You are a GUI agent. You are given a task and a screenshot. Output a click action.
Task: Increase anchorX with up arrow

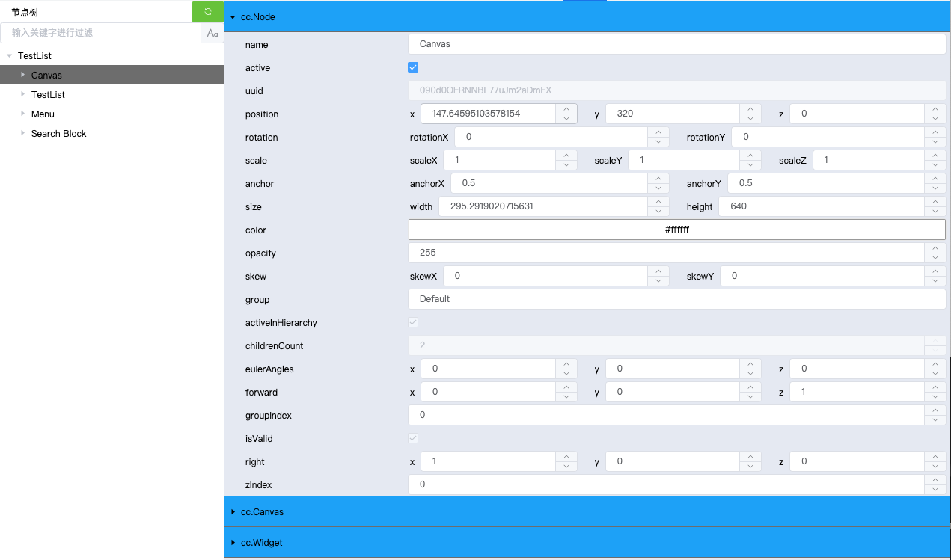tap(658, 179)
